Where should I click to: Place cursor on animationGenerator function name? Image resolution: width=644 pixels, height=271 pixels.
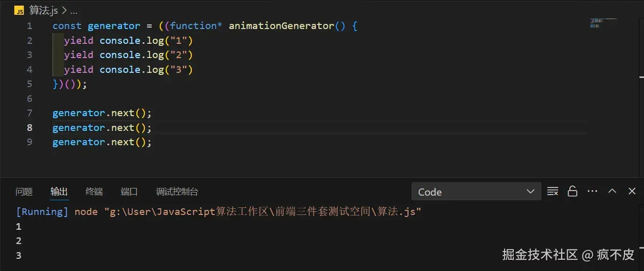[x=281, y=25]
